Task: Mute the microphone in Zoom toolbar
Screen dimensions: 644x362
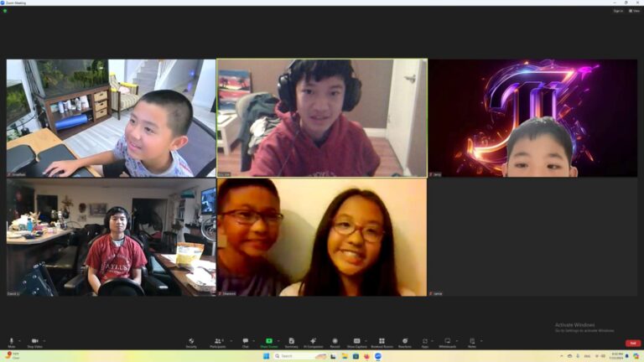Action: tap(12, 343)
